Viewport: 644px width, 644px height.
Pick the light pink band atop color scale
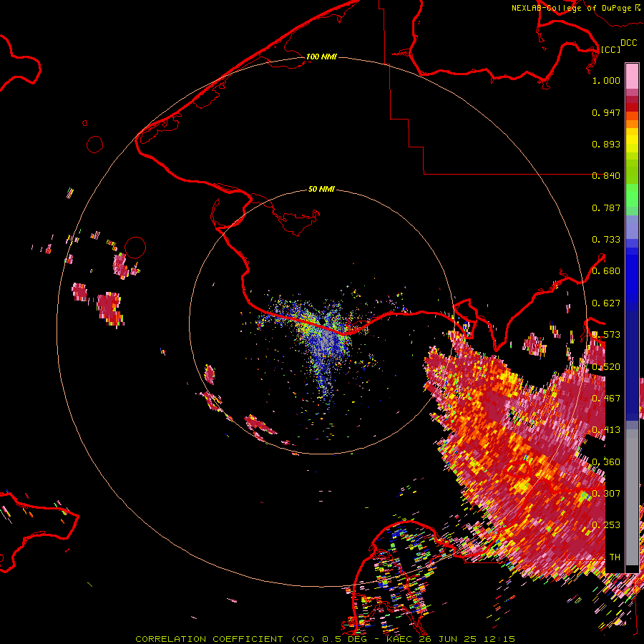click(x=632, y=76)
